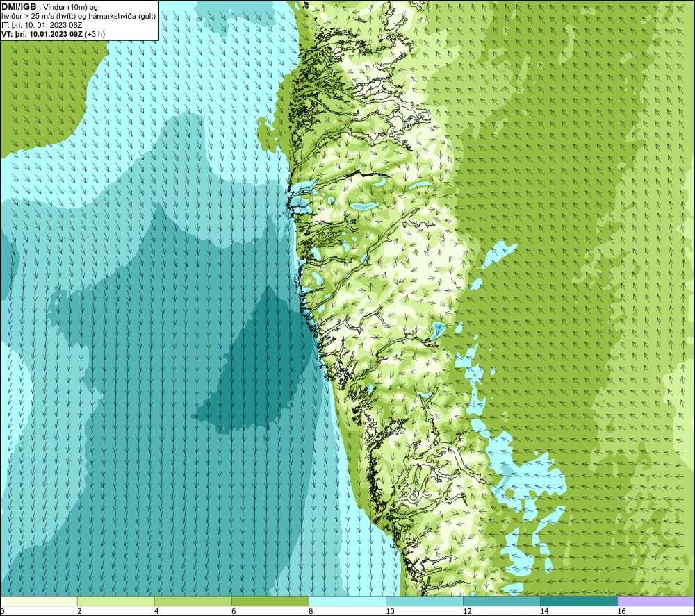
Task: Click the legend scale label 16
Action: (621, 612)
